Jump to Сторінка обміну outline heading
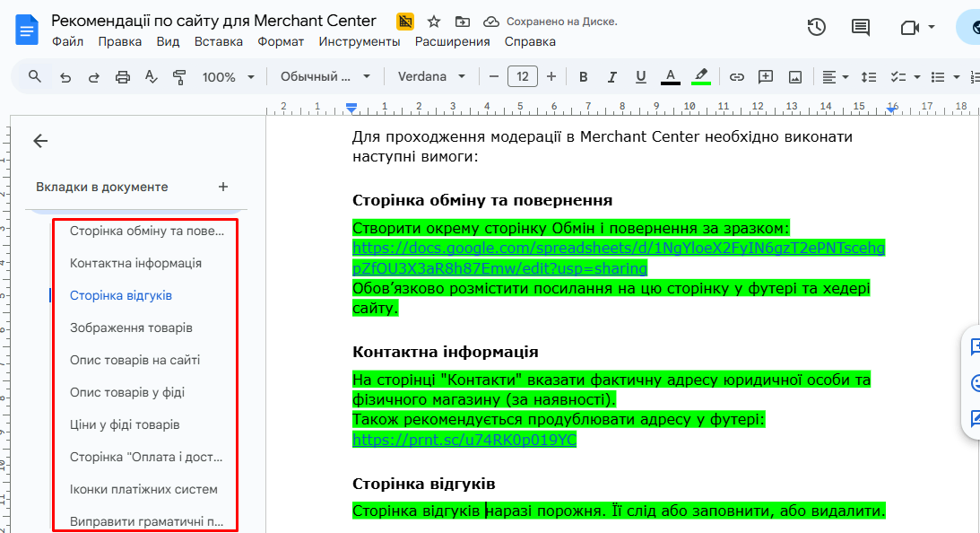Viewport: 980px width, 533px height. coord(147,231)
